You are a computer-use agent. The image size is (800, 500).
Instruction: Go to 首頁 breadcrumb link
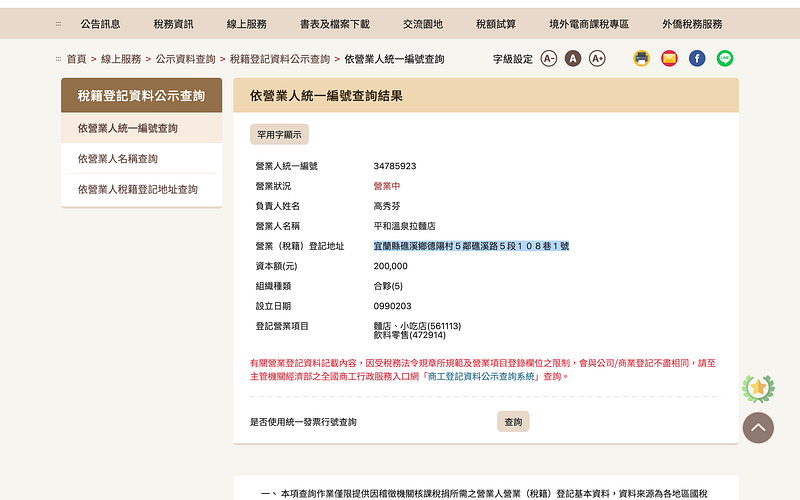(77, 59)
